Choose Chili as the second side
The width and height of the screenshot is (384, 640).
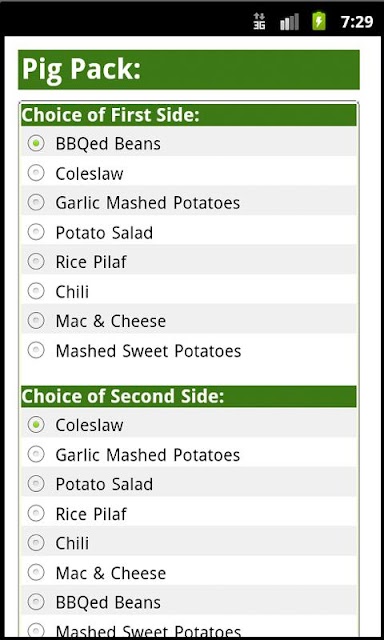click(x=189, y=544)
